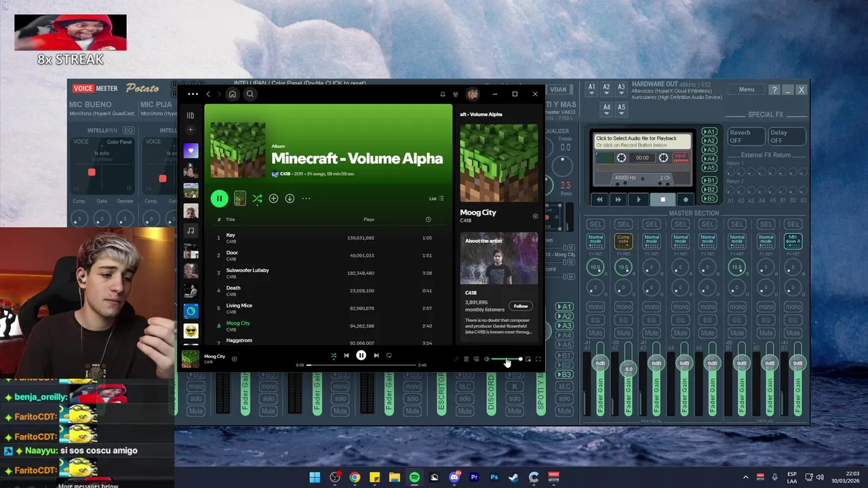Viewport: 868px width, 488px height.
Task: Toggle shuffle in Spotify bottom player bar
Action: pos(333,355)
